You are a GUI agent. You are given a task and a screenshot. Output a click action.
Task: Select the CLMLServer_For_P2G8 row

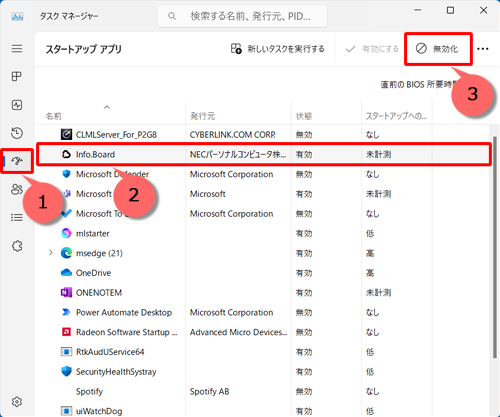tap(263, 135)
